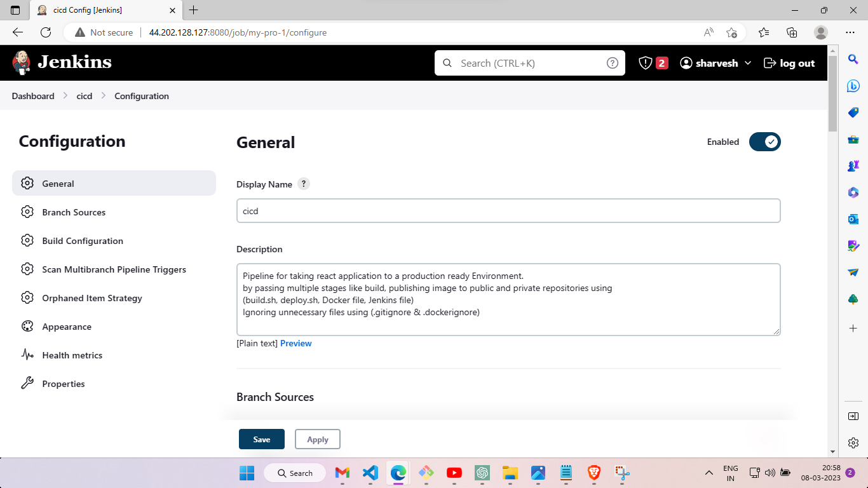
Task: Click the Health metrics waveform icon
Action: tap(27, 355)
